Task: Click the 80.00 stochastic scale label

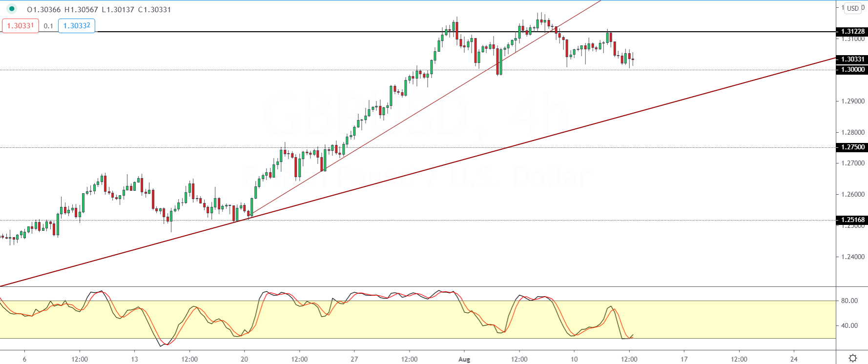Action: tap(849, 301)
